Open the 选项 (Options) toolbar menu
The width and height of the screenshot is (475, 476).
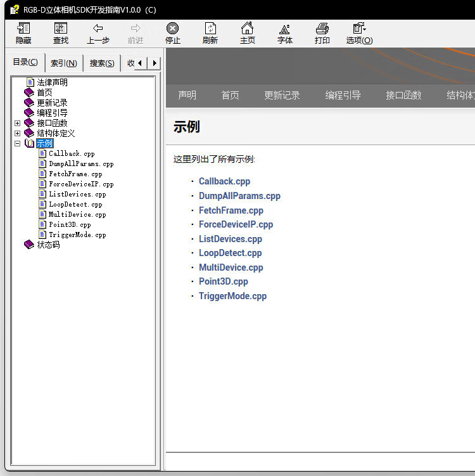(359, 29)
